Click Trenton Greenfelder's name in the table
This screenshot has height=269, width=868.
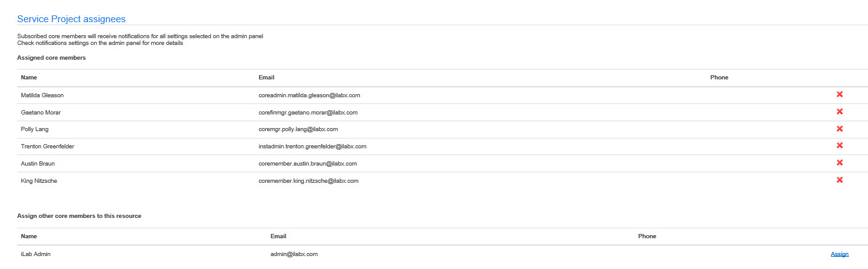pyautogui.click(x=47, y=147)
